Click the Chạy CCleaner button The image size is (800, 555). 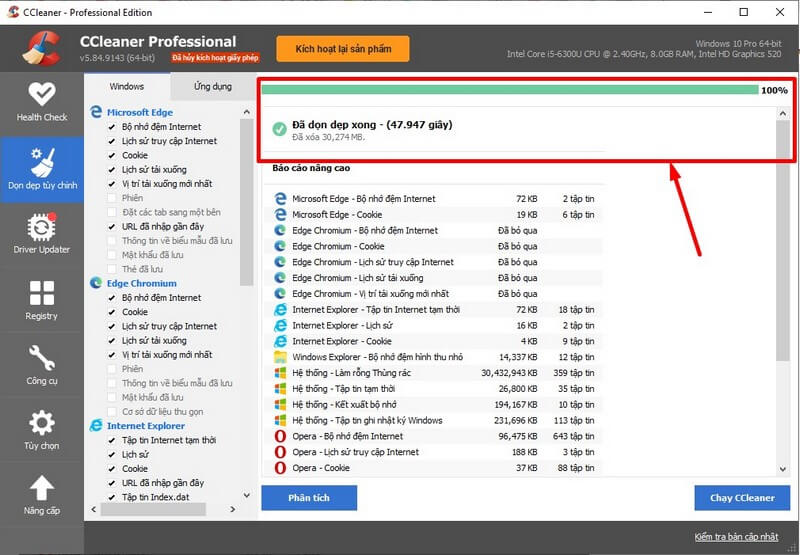coord(742,497)
